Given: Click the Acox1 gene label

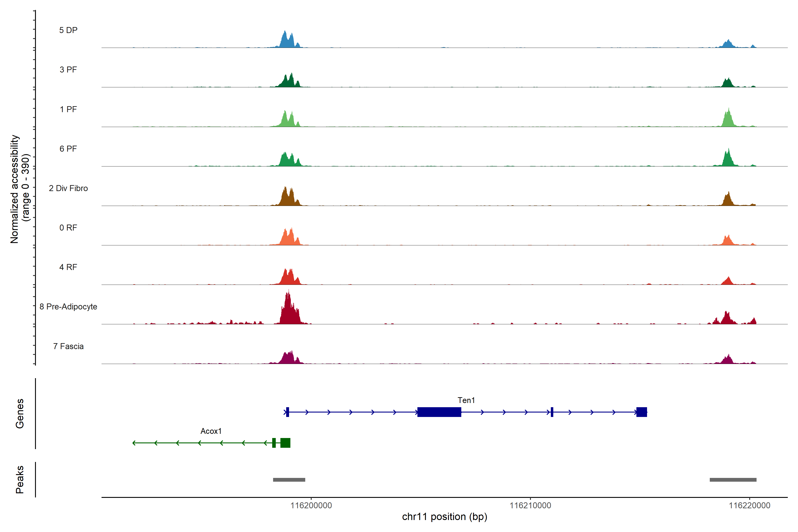Looking at the screenshot, I should (211, 431).
